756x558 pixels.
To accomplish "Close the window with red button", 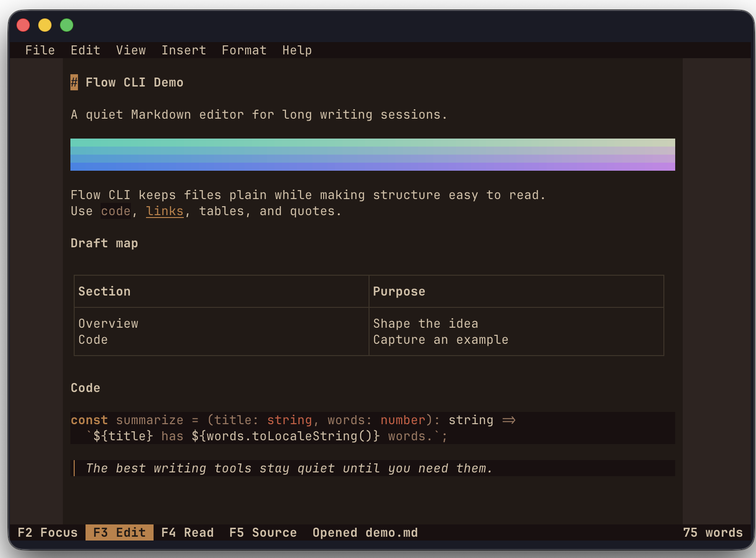I will pyautogui.click(x=23, y=25).
